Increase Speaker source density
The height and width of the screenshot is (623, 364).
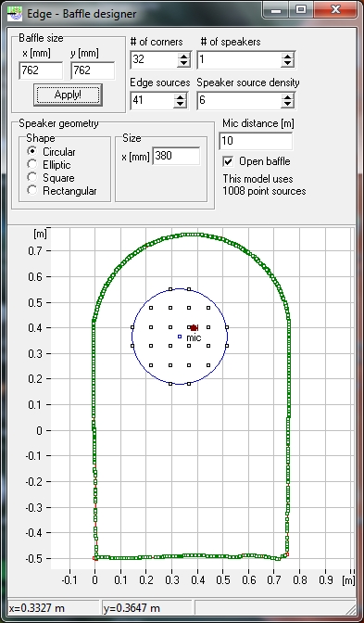point(287,96)
